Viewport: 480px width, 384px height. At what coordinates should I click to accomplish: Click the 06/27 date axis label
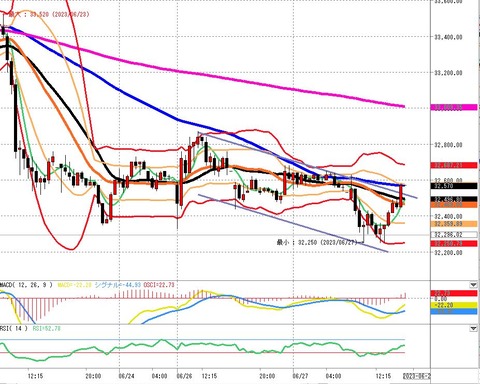(x=300, y=376)
